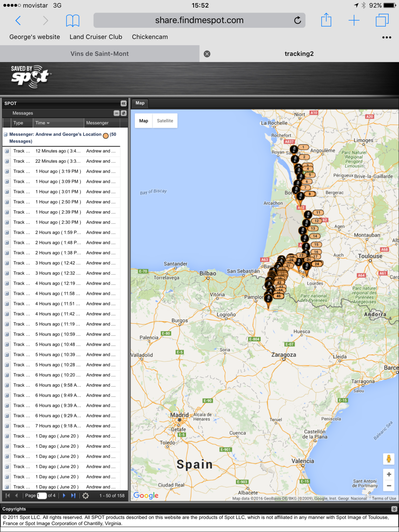Open George's website bookmark

point(35,37)
